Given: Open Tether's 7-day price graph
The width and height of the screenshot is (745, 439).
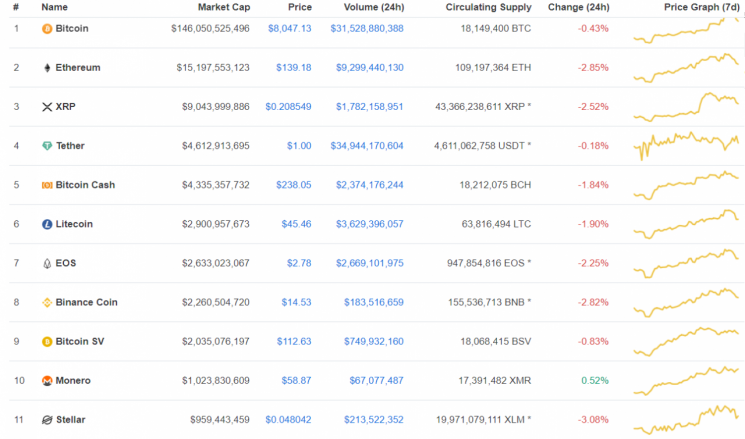Looking at the screenshot, I should [x=687, y=146].
